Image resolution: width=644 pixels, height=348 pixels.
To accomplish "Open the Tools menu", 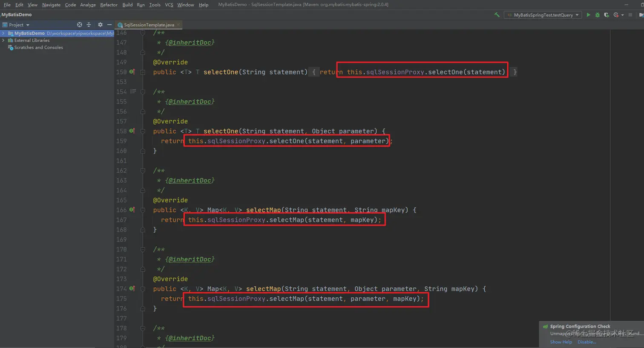I will pos(155,5).
